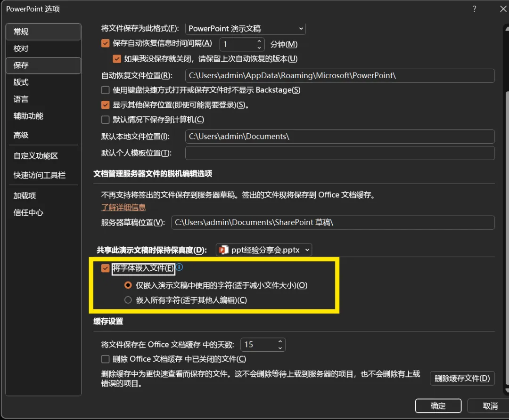
Task: Decrease auto-recover minutes with down arrow
Action: 259,48
